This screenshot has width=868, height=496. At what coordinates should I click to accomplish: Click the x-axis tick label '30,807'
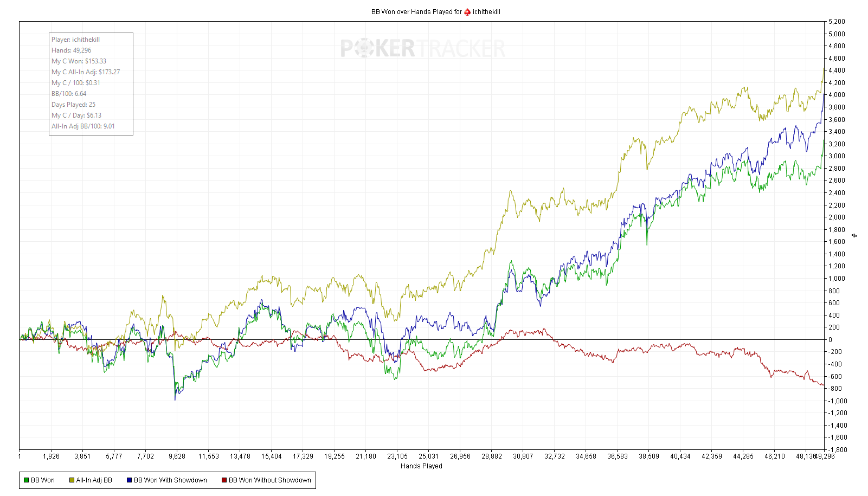(x=523, y=456)
